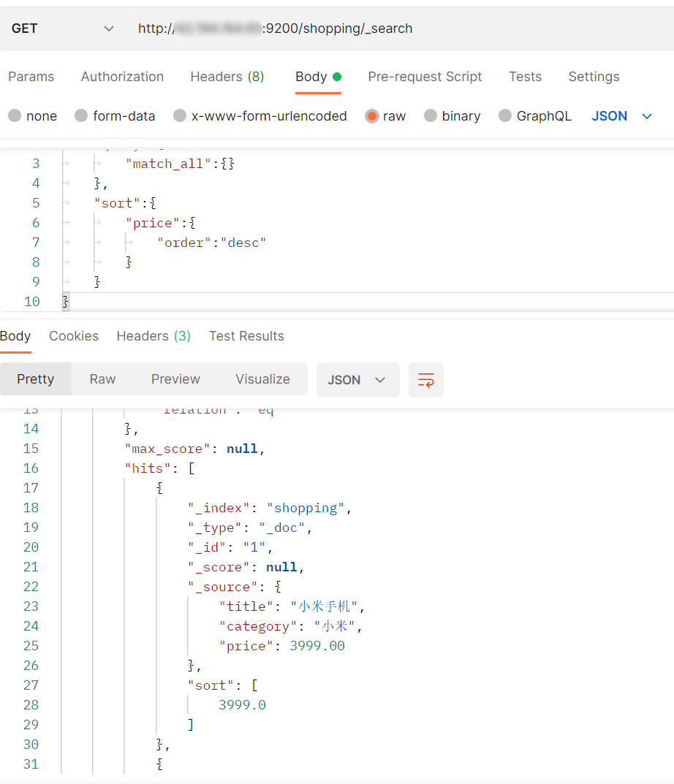The width and height of the screenshot is (674, 784).
Task: Open the response JSON format dropdown
Action: 357,380
